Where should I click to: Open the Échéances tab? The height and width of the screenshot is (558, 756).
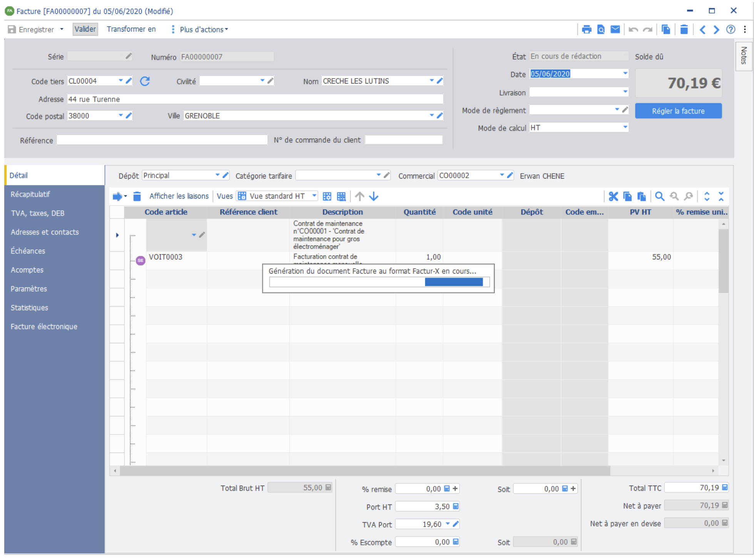click(x=55, y=251)
